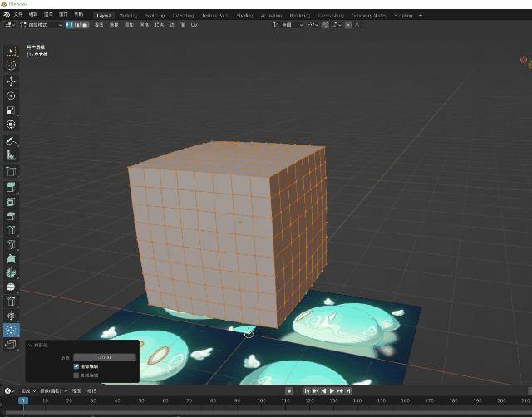532x417 pixels.
Task: Enable edge select mode
Action: point(77,25)
